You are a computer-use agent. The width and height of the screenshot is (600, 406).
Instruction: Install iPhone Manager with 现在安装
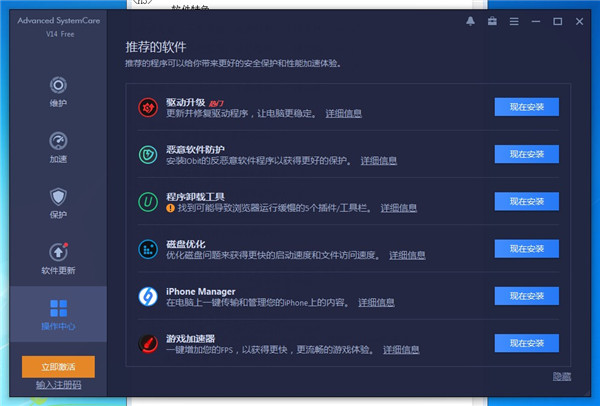tap(527, 296)
